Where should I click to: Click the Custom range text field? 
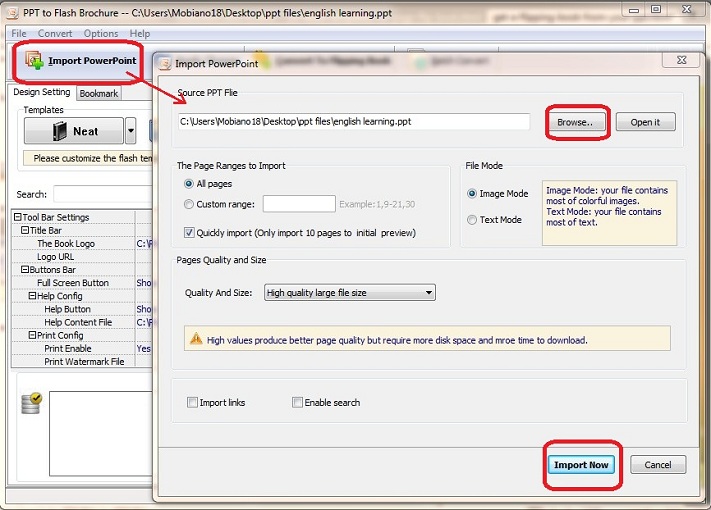(299, 204)
